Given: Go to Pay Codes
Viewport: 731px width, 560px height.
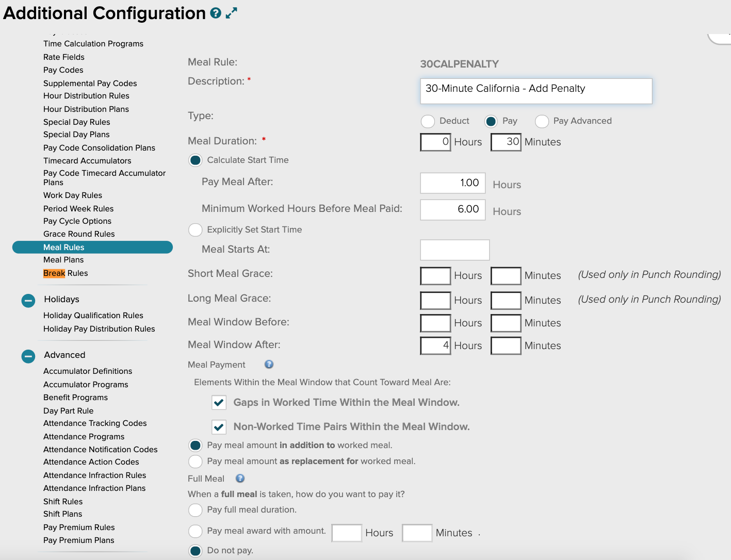Looking at the screenshot, I should coord(63,70).
